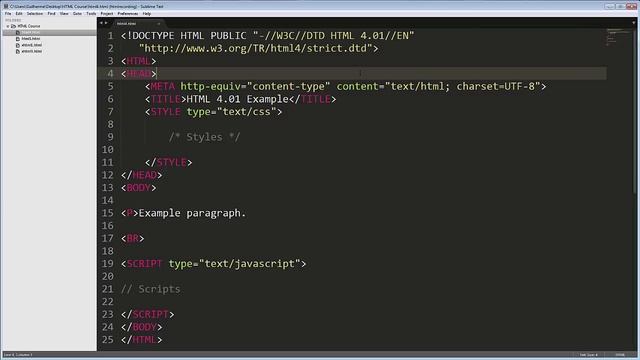The image size is (640, 360).
Task: Open the Preferences menu
Action: pyautogui.click(x=128, y=13)
